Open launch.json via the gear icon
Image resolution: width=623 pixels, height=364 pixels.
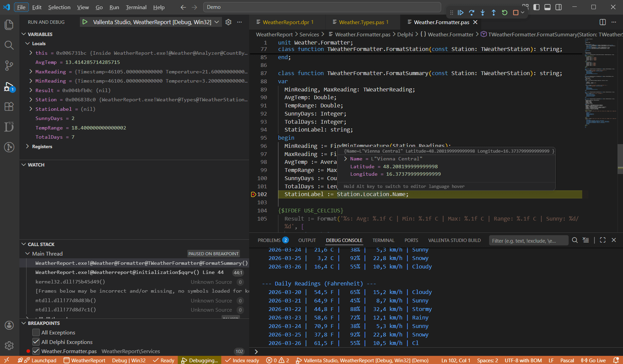point(228,22)
